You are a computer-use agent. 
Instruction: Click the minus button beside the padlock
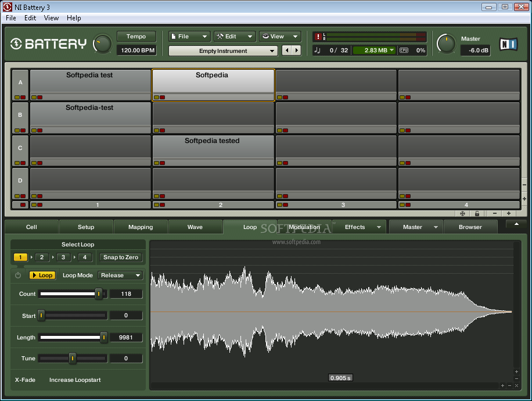495,213
